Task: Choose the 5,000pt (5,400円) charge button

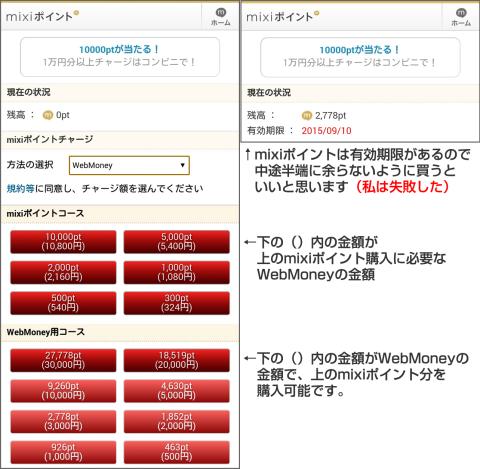Action: pos(177,242)
